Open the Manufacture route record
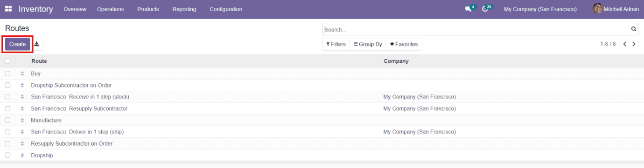Image resolution: width=644 pixels, height=168 pixels. point(46,120)
